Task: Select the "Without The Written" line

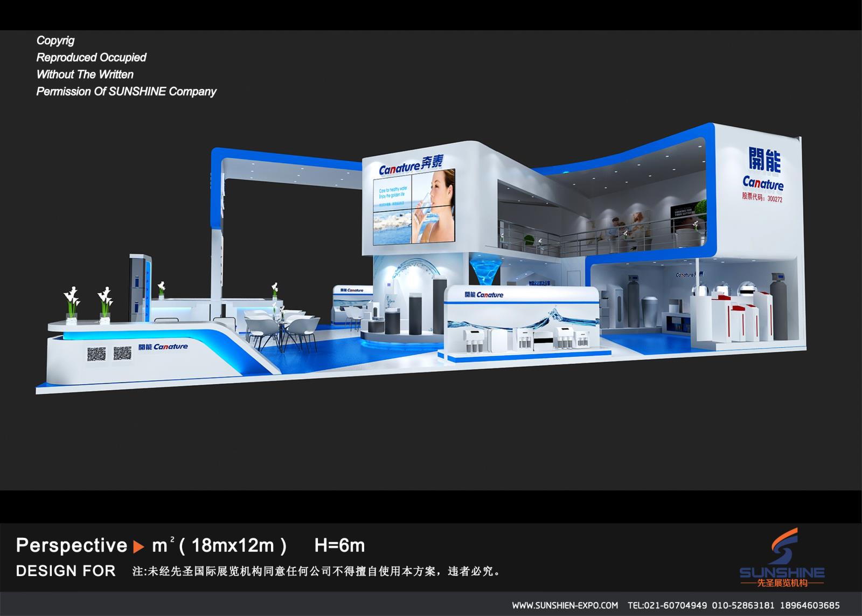Action: [85, 74]
